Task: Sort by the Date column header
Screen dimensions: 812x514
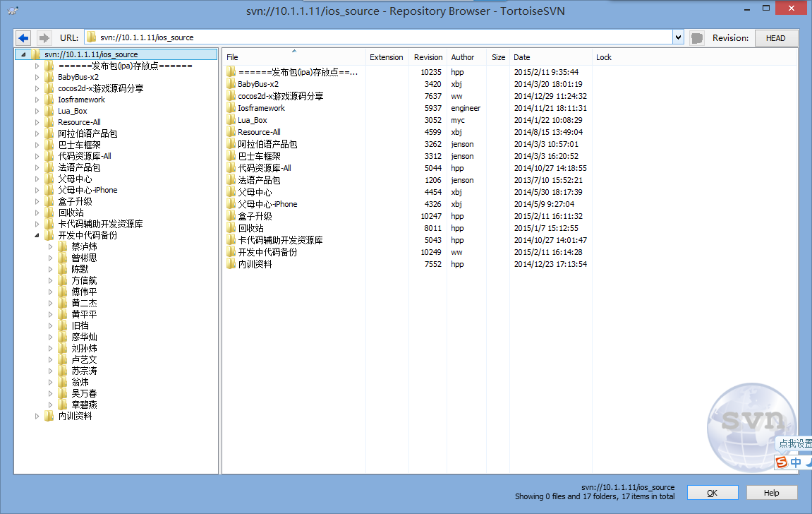Action: (x=550, y=57)
